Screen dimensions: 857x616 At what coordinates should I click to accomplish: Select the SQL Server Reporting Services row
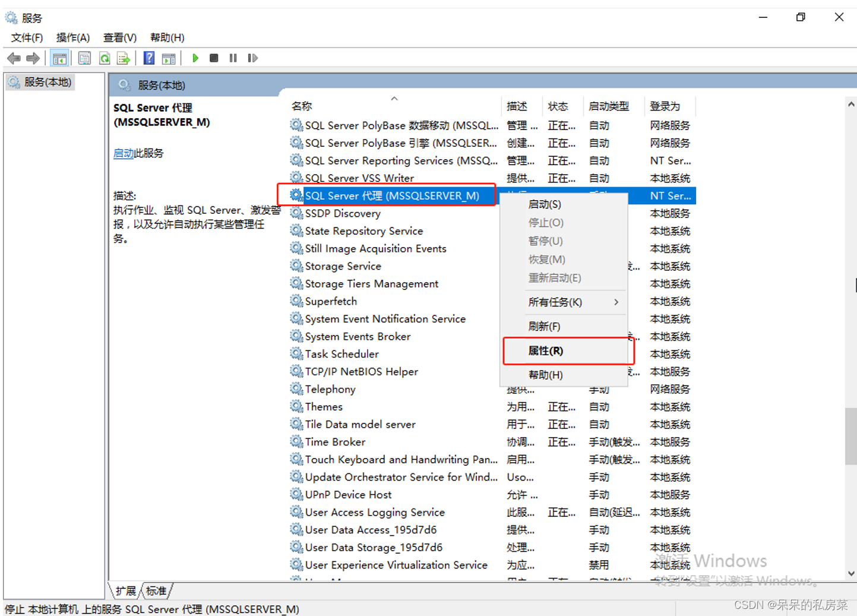(x=492, y=160)
